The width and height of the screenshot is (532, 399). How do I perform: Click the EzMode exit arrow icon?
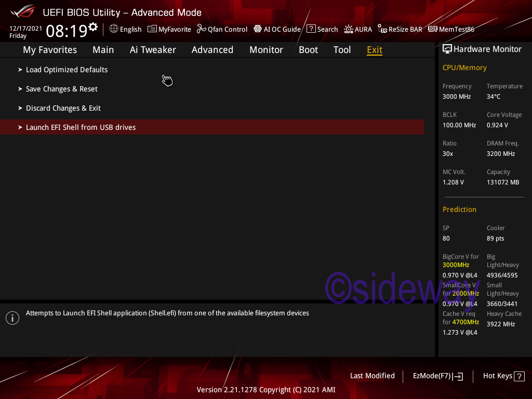(458, 376)
